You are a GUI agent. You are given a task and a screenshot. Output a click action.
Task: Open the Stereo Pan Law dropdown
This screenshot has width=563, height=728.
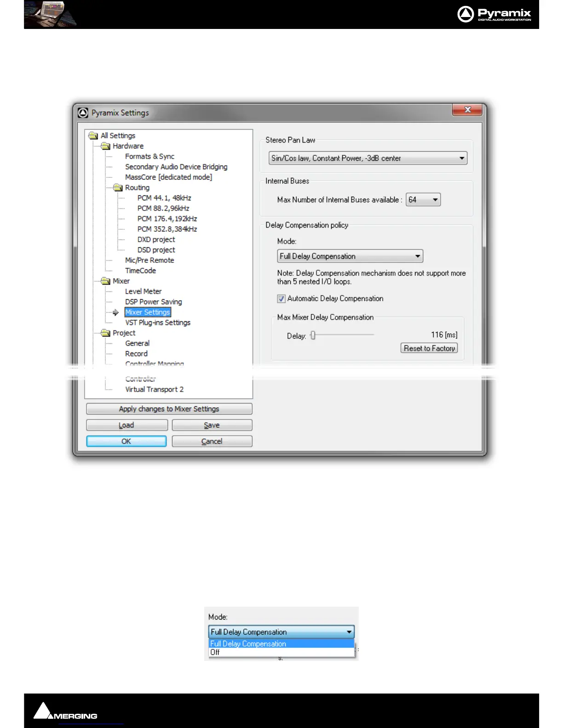pyautogui.click(x=368, y=158)
